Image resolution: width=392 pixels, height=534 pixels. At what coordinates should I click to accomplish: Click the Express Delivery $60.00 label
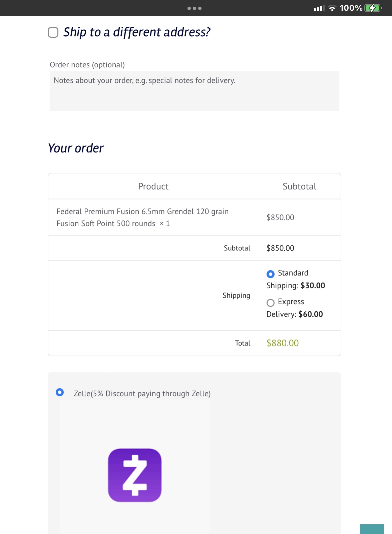click(x=295, y=308)
